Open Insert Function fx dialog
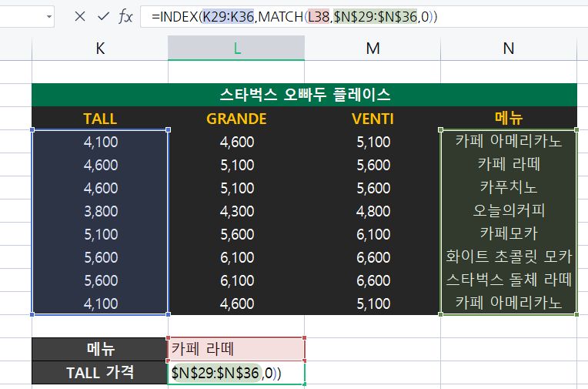 [125, 16]
